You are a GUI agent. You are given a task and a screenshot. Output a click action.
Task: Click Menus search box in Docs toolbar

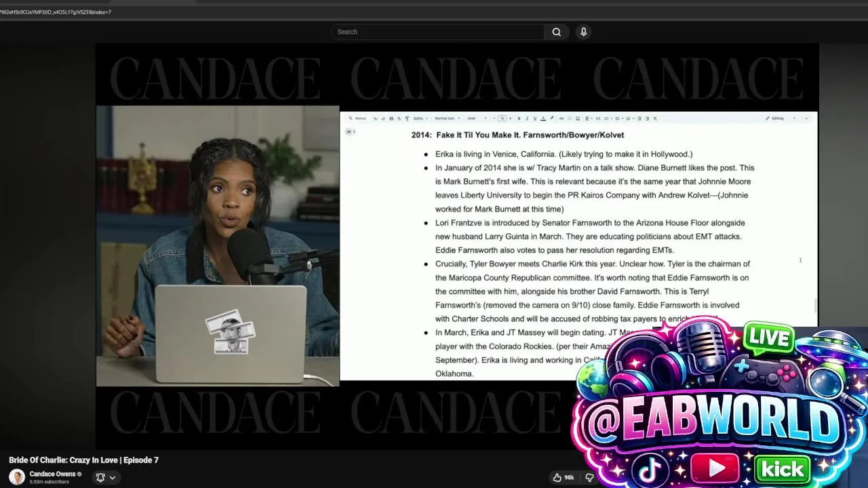point(358,119)
